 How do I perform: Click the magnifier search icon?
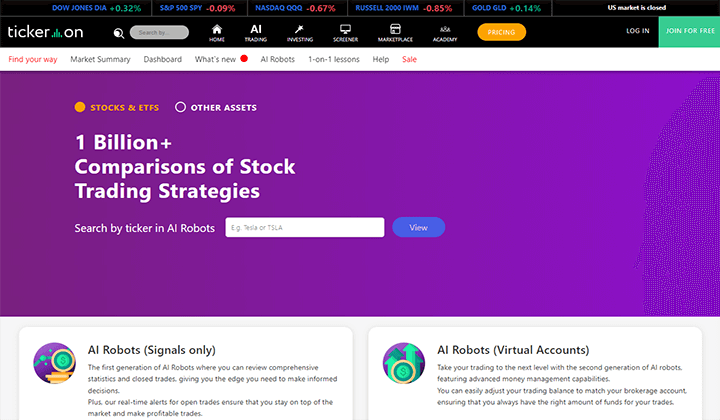pos(119,33)
